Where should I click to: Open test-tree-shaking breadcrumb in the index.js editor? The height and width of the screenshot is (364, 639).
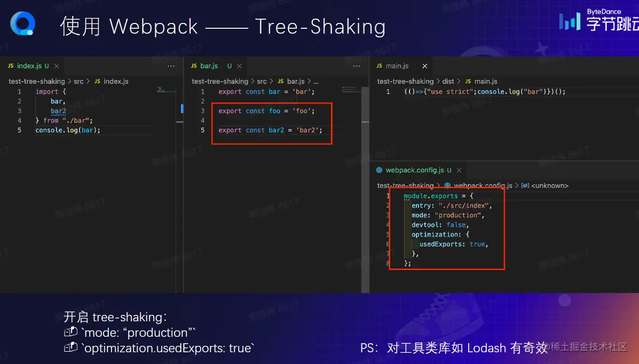pyautogui.click(x=37, y=82)
